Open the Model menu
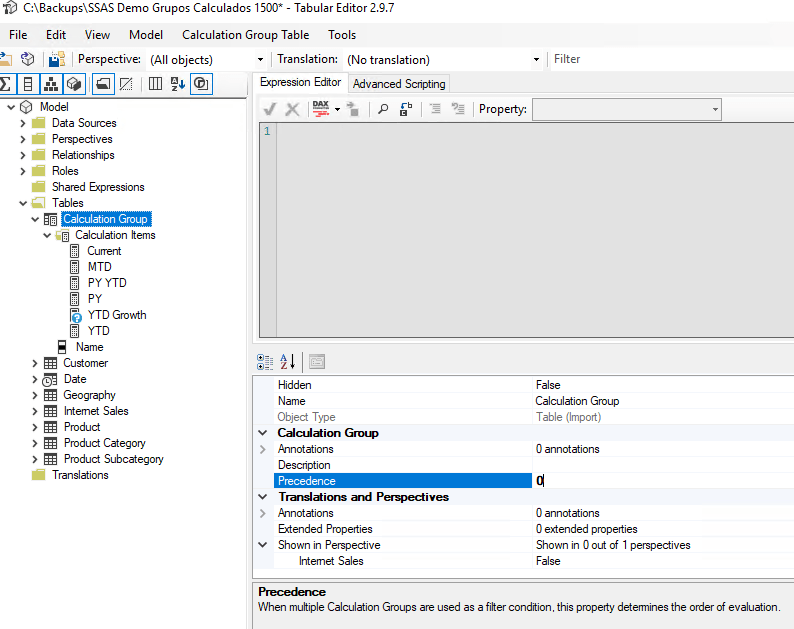Image resolution: width=794 pixels, height=629 pixels. click(146, 35)
